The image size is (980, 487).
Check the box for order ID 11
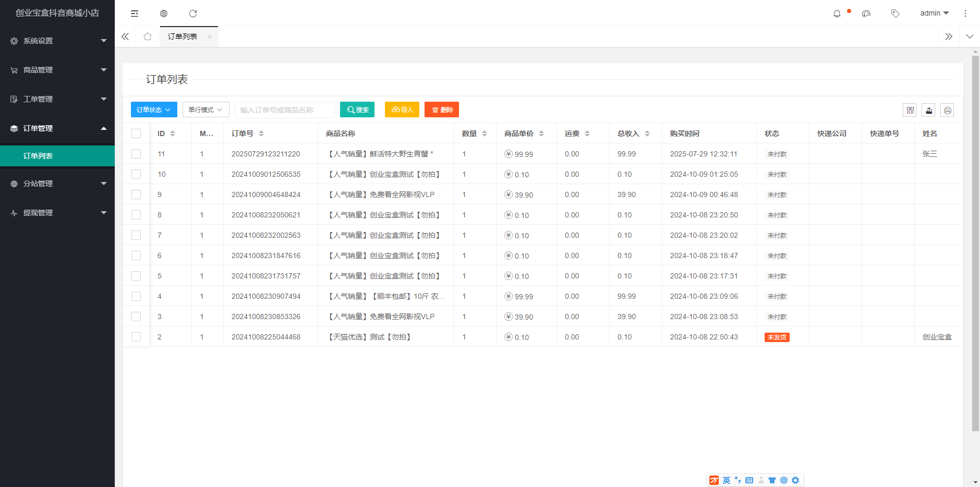(136, 154)
